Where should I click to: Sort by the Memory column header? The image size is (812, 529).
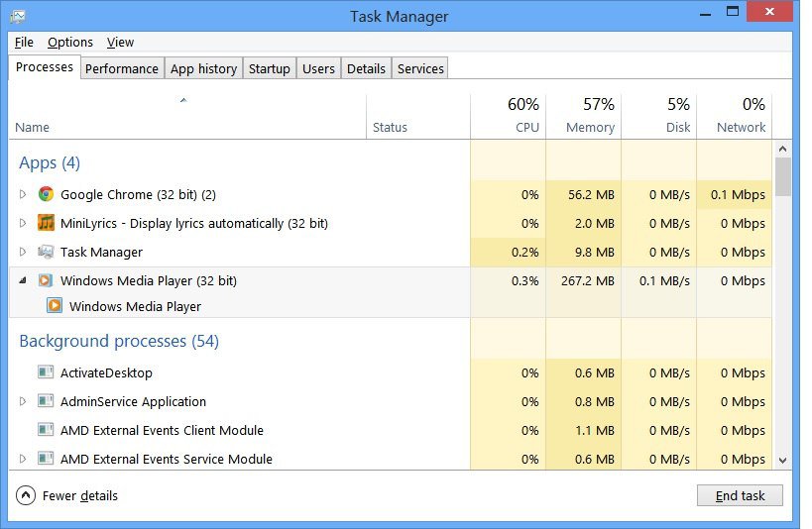tap(584, 117)
